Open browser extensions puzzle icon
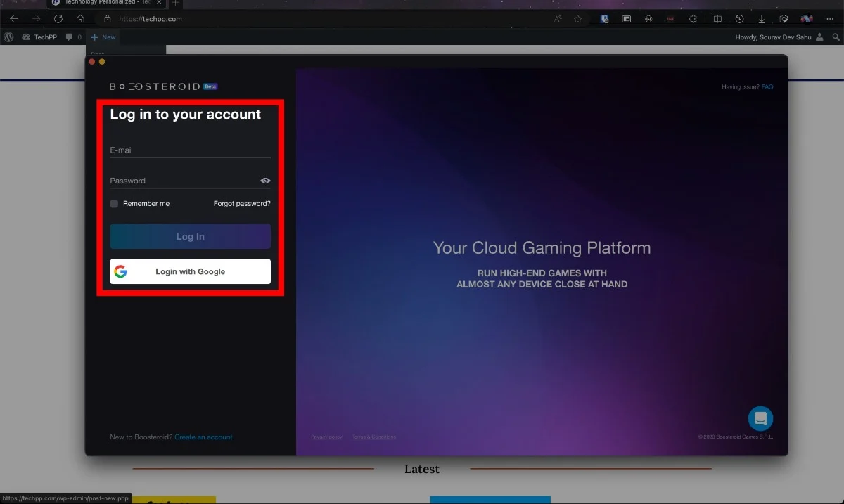 click(693, 19)
